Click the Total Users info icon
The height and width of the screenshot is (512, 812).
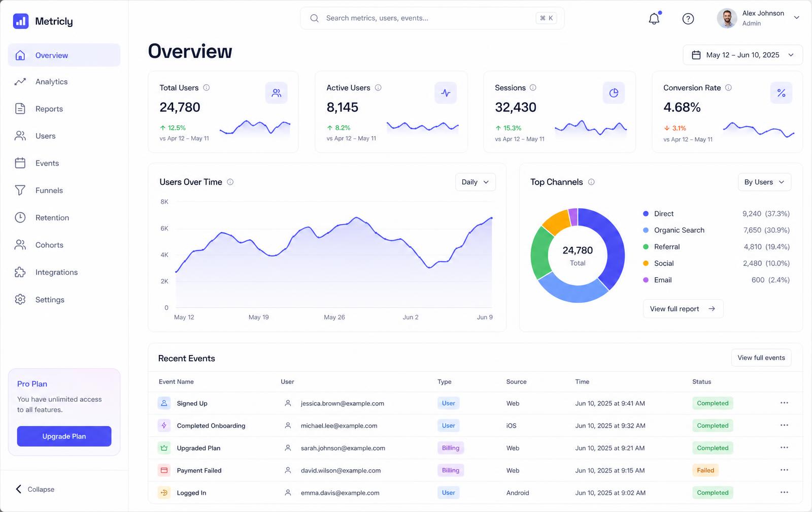point(207,87)
